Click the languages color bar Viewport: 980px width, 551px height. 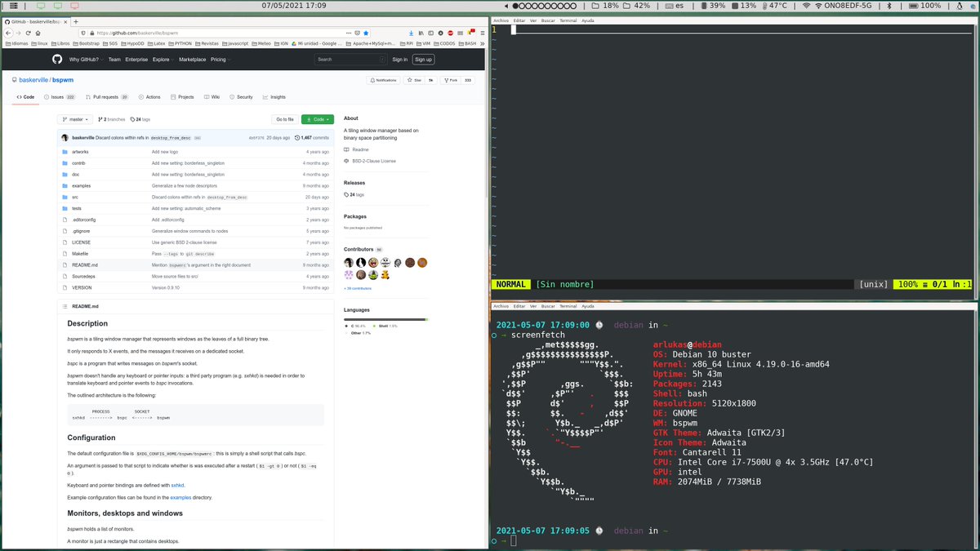point(385,319)
